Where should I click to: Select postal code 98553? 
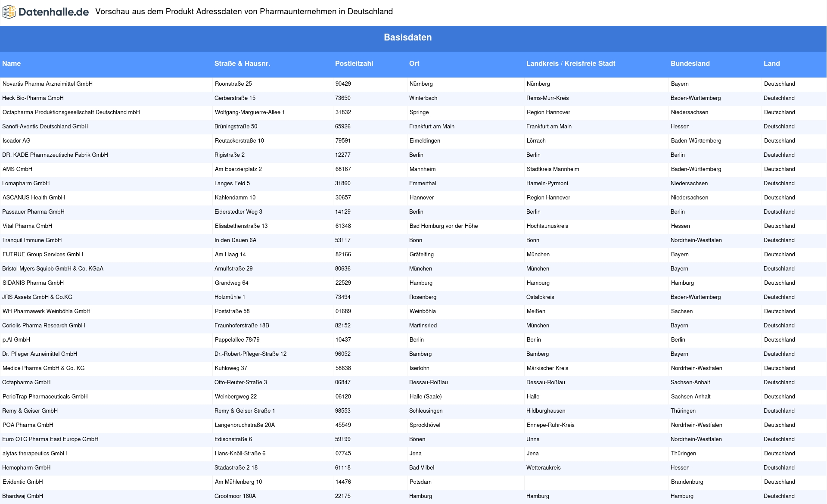point(343,411)
